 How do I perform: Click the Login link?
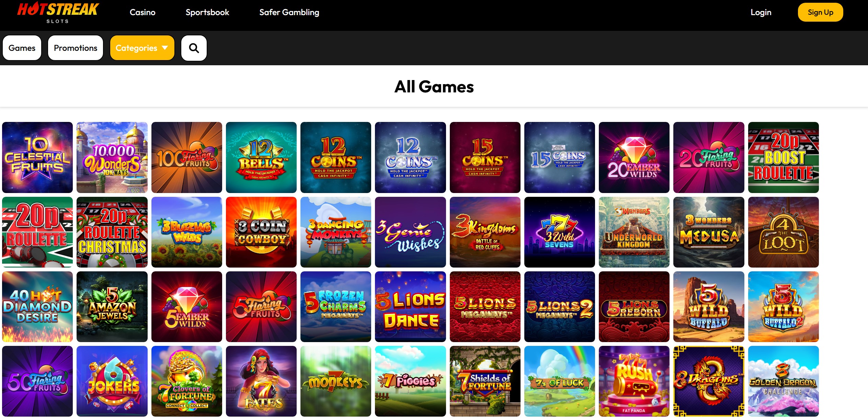pyautogui.click(x=761, y=12)
